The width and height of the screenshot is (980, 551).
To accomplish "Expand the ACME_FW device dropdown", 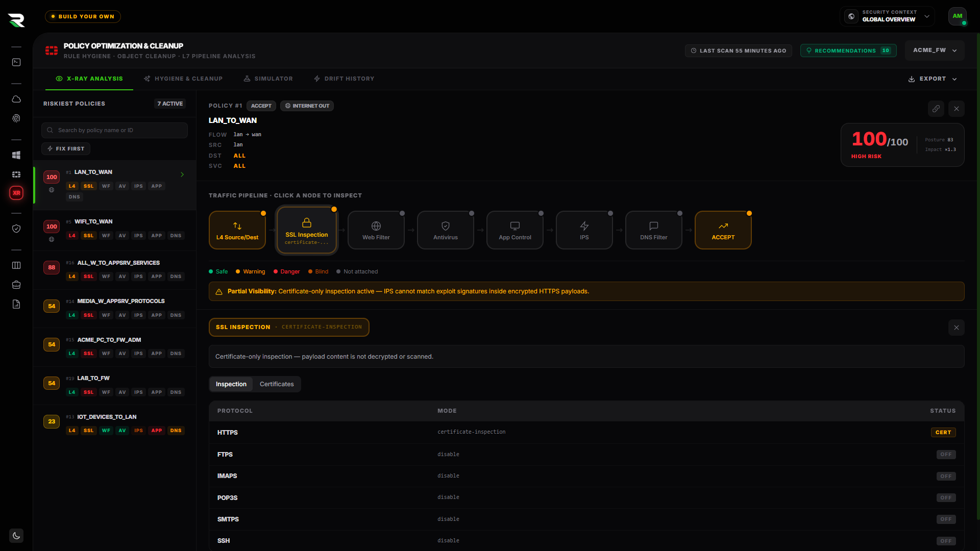I will pyautogui.click(x=935, y=51).
